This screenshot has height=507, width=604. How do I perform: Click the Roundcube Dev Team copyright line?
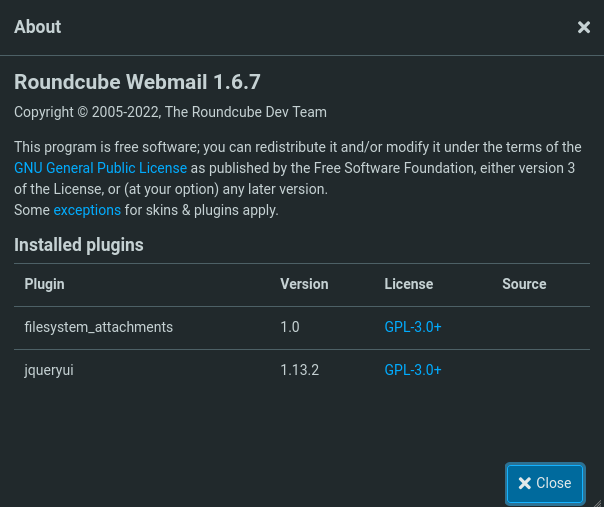[170, 112]
